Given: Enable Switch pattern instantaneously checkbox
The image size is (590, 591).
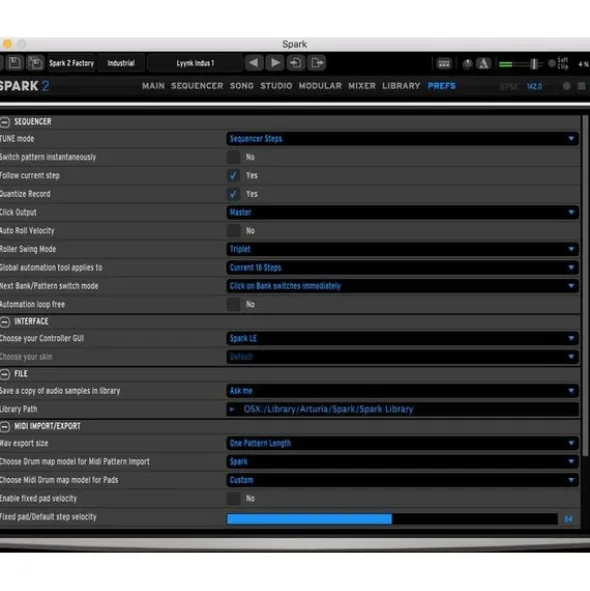Looking at the screenshot, I should point(233,157).
